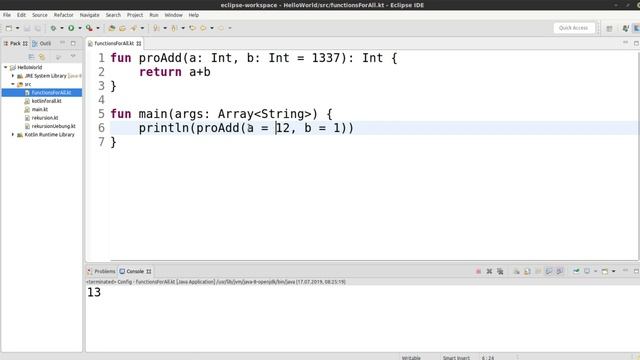Click the console Terminate red square icon
This screenshot has width=640, height=360.
478,271
